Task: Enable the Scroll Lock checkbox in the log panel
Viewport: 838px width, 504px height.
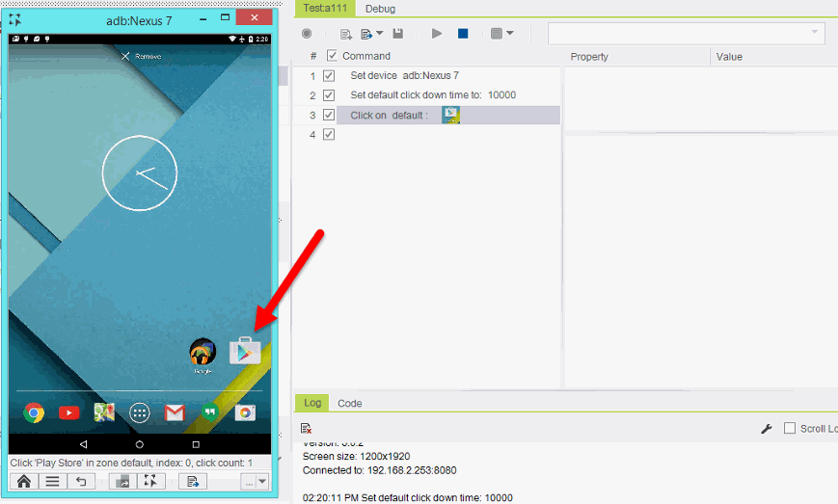Action: pos(790,428)
